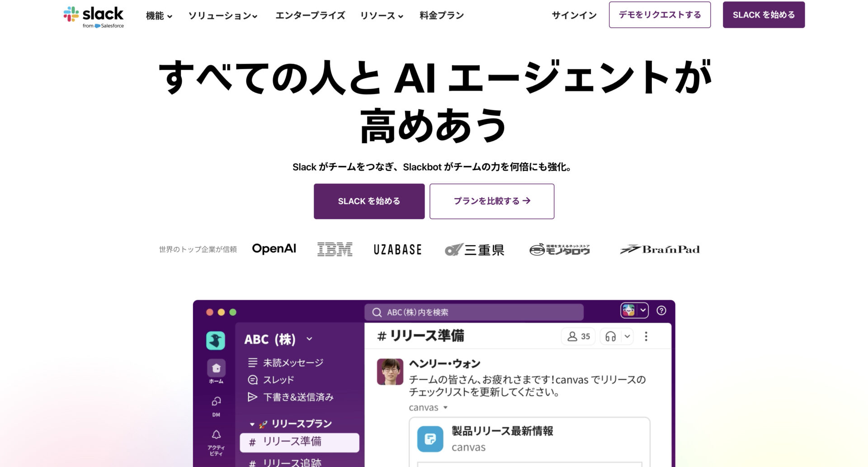The height and width of the screenshot is (467, 868).
Task: Click the OpenAI logo
Action: [x=274, y=249]
